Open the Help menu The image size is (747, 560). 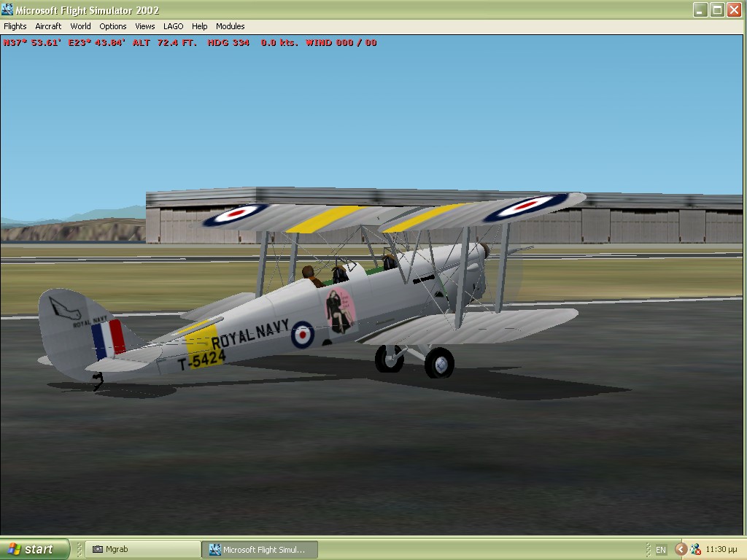point(200,26)
